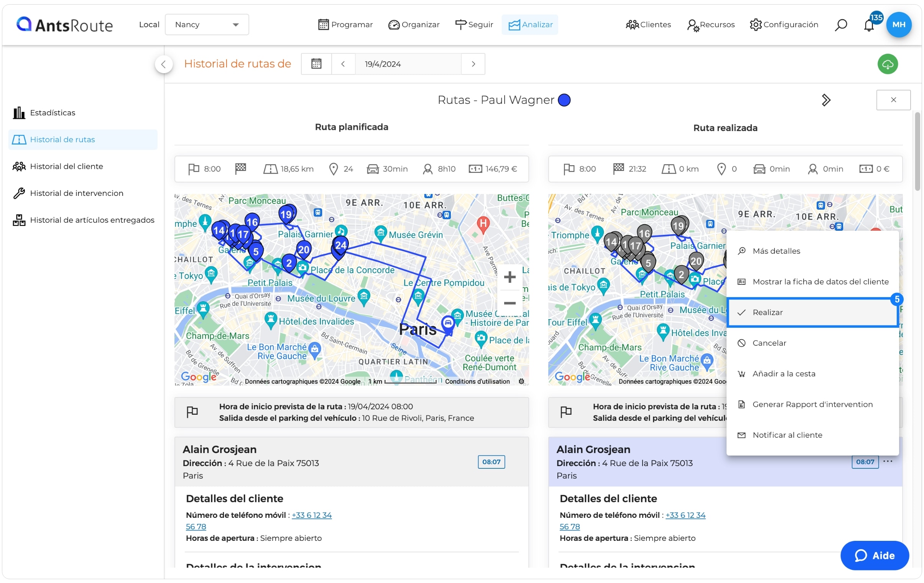Go to Recursos section
The image size is (924, 583).
711,25
